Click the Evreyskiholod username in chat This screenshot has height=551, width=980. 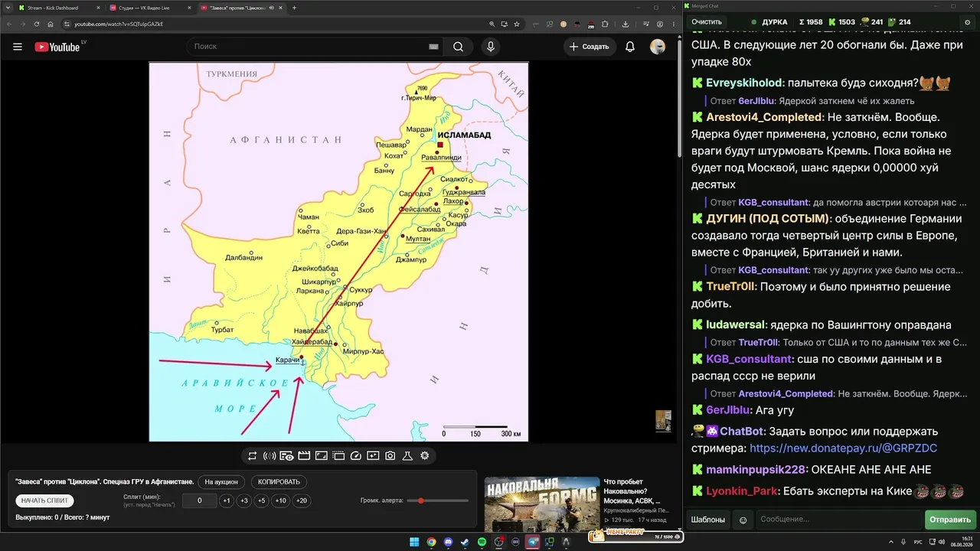click(x=744, y=83)
